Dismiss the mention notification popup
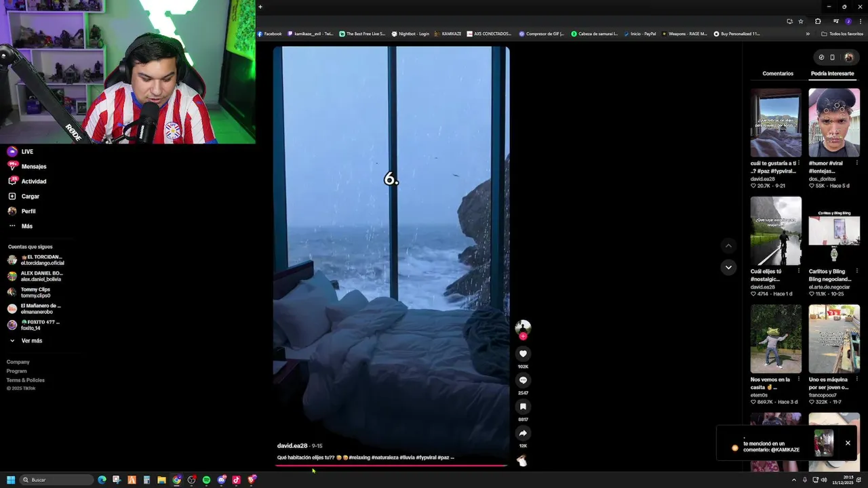This screenshot has width=868, height=488. tap(848, 443)
